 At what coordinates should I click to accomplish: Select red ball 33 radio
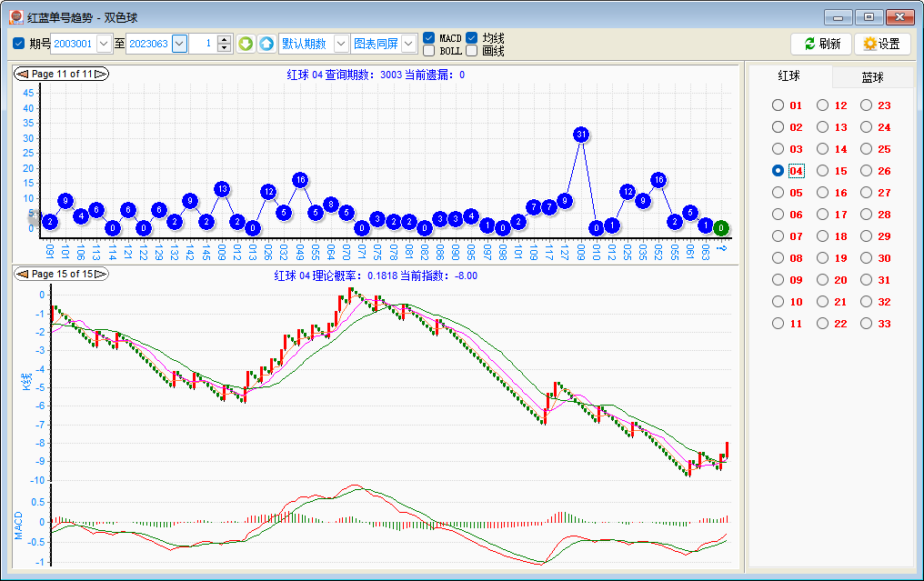coord(866,323)
